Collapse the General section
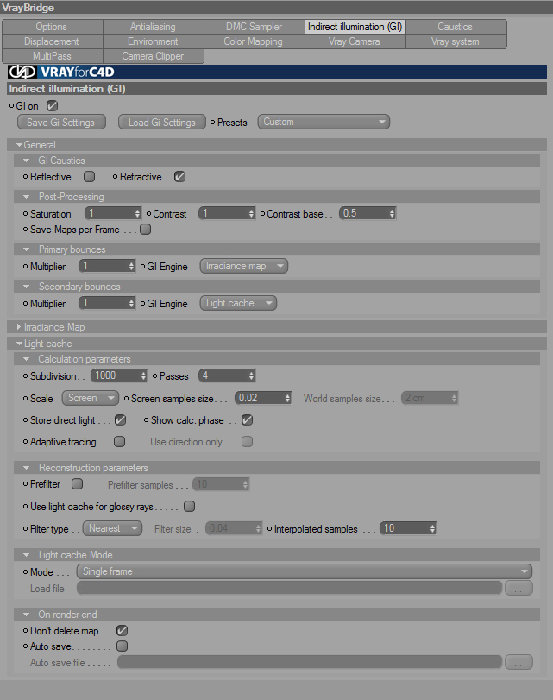 [x=19, y=145]
